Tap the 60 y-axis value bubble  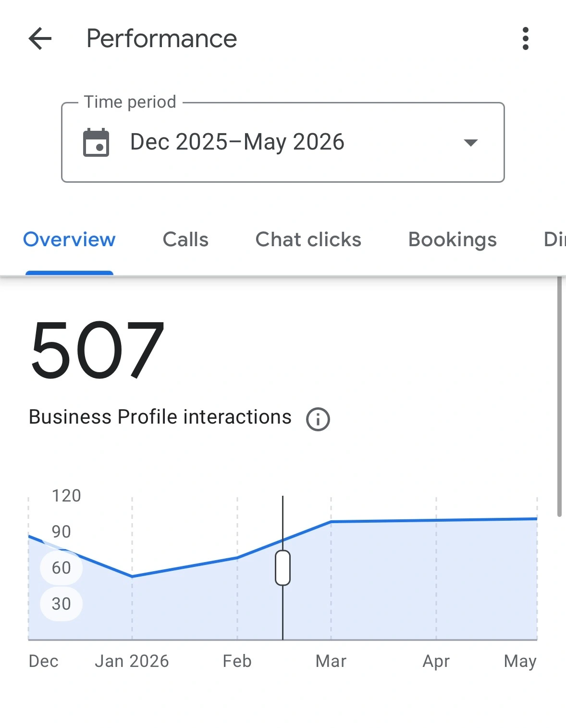[x=61, y=568]
